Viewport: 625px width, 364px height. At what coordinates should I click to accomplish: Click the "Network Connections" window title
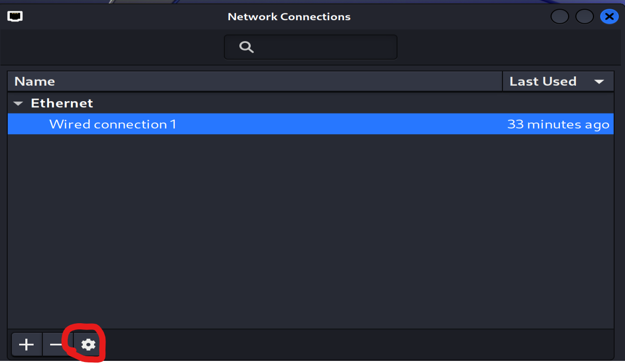(289, 17)
